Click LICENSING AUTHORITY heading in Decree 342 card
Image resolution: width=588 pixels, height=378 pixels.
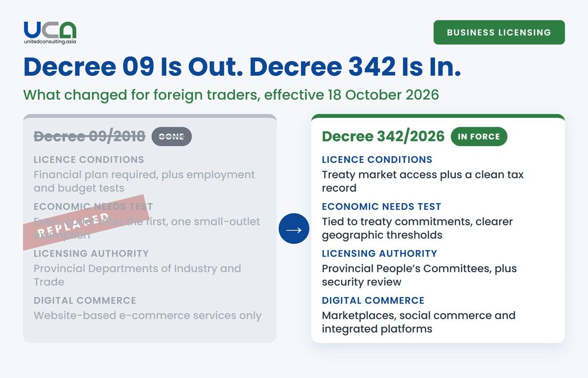(x=379, y=253)
